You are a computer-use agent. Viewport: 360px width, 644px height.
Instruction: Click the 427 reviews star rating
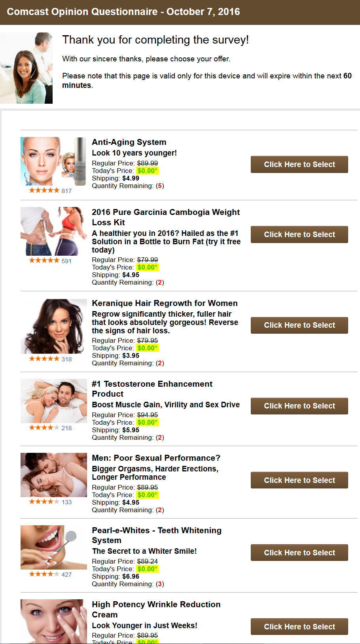(50, 574)
